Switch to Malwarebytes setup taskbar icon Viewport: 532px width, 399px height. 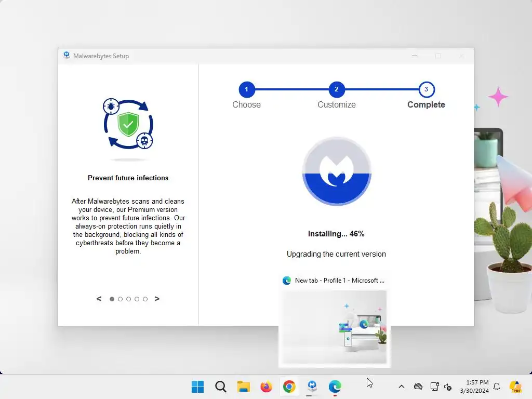pos(312,386)
